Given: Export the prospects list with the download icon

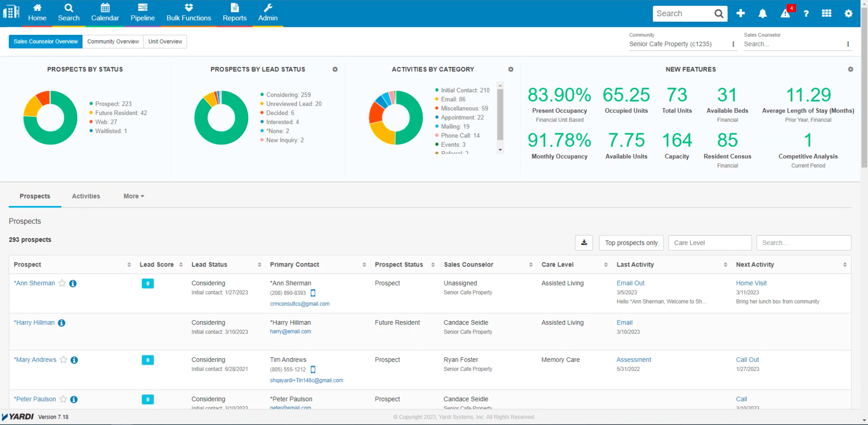Looking at the screenshot, I should tap(584, 243).
